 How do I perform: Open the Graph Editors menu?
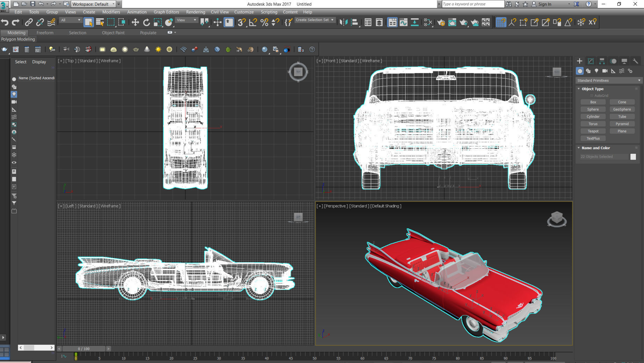[166, 12]
